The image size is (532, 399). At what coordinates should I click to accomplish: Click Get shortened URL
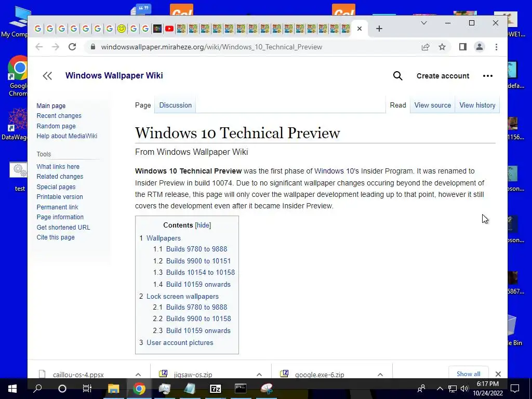(63, 228)
